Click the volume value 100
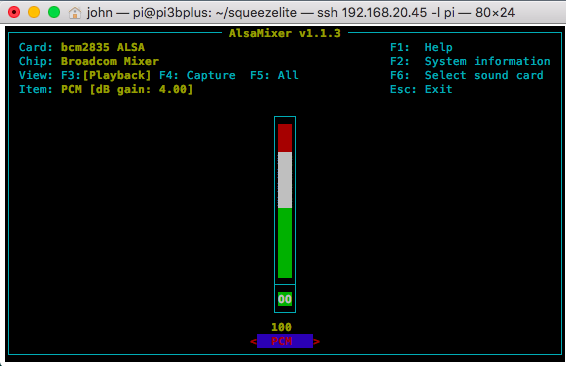This screenshot has height=366, width=566. point(282,327)
